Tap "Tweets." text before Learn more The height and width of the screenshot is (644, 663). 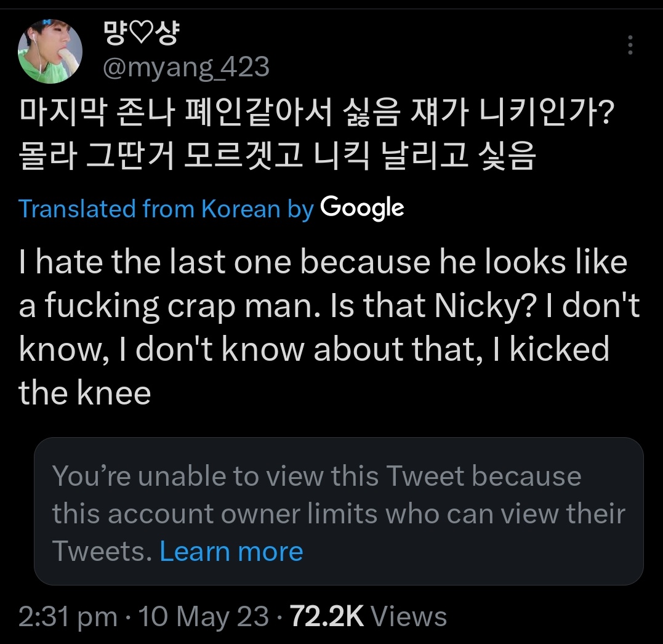[102, 551]
